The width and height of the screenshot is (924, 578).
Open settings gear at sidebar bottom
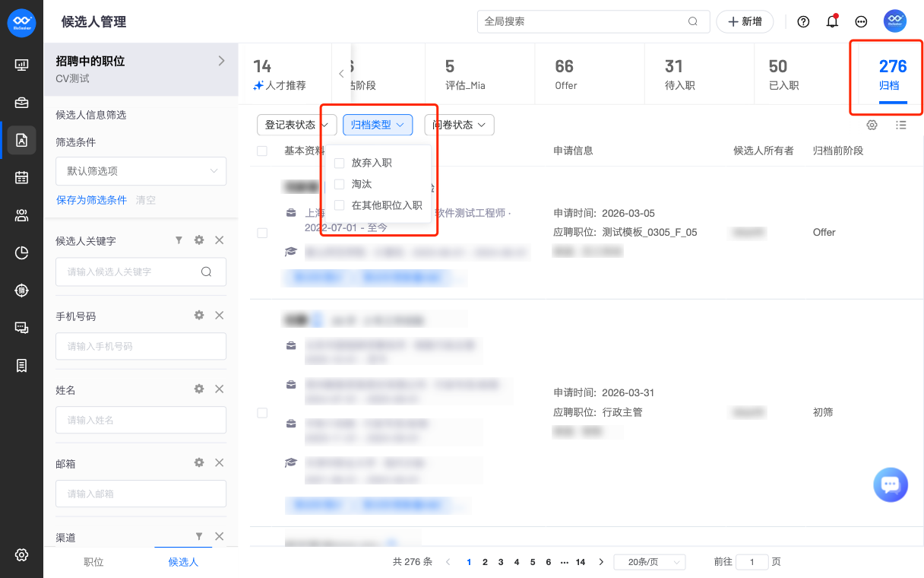(x=21, y=554)
